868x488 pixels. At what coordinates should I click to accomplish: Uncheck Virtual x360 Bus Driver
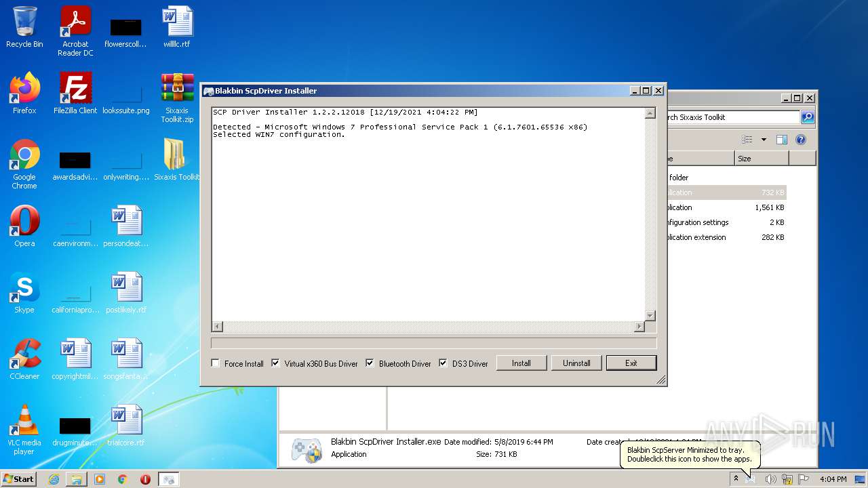[275, 363]
